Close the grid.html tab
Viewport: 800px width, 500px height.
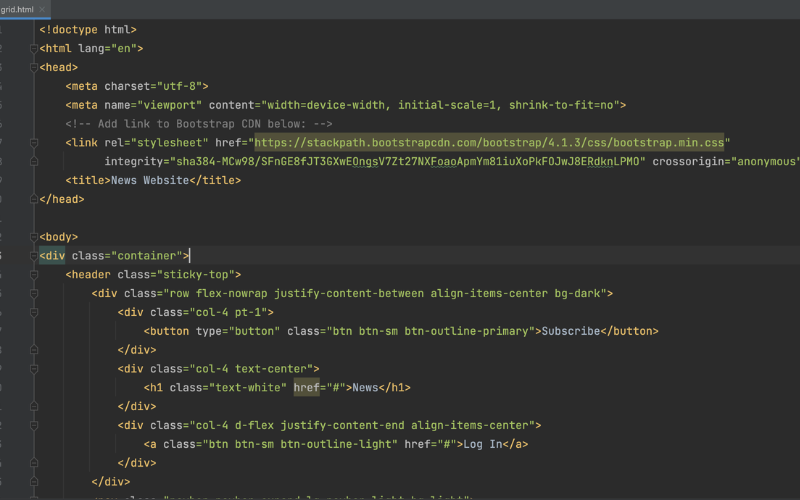pyautogui.click(x=42, y=9)
